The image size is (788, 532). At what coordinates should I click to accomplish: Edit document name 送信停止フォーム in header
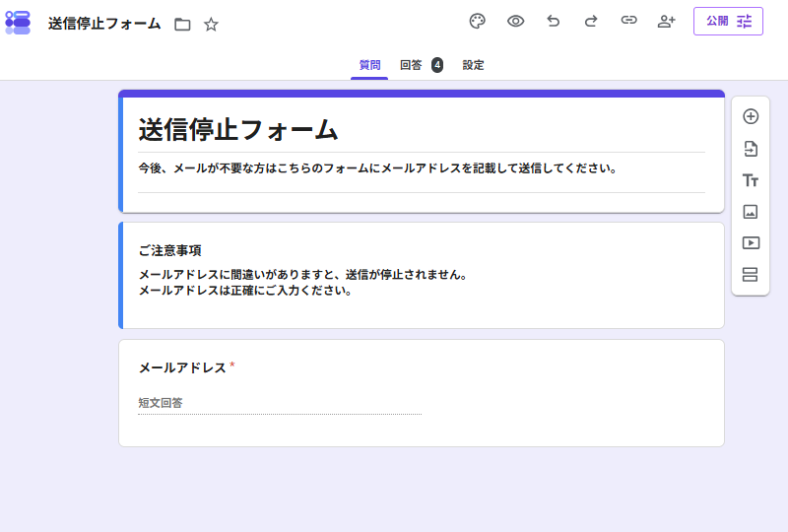(x=104, y=24)
